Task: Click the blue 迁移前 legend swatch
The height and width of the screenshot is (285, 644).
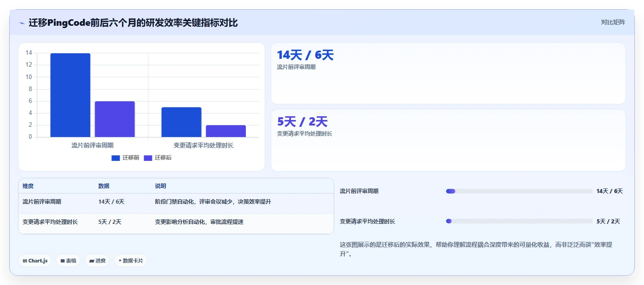Action: (116, 158)
